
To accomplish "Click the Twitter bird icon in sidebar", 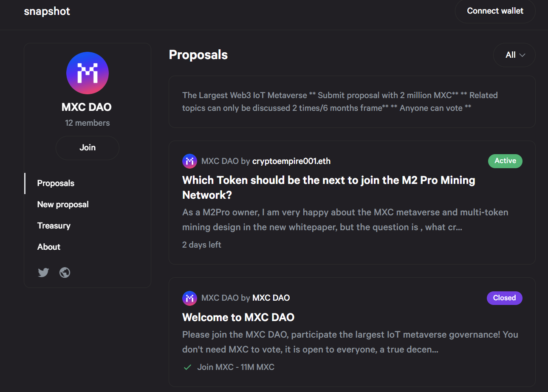I will 43,272.
